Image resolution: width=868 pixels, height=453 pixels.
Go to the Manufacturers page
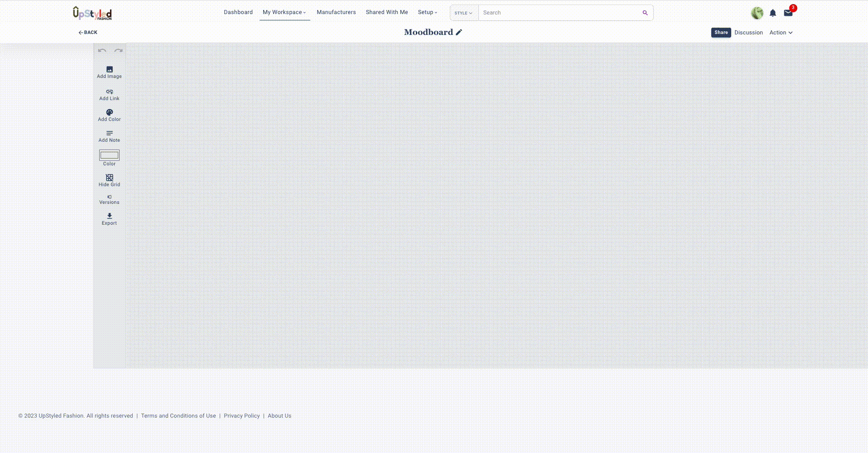pos(336,12)
